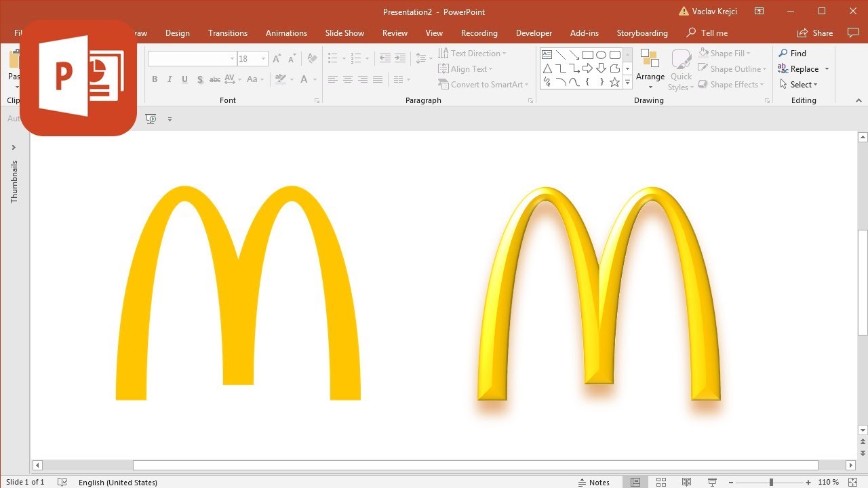Open spell check icon in status bar
The width and height of the screenshot is (868, 488).
[62, 482]
